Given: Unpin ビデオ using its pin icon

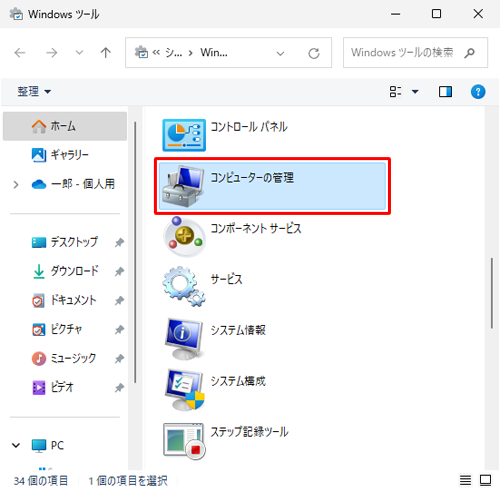Looking at the screenshot, I should point(119,388).
